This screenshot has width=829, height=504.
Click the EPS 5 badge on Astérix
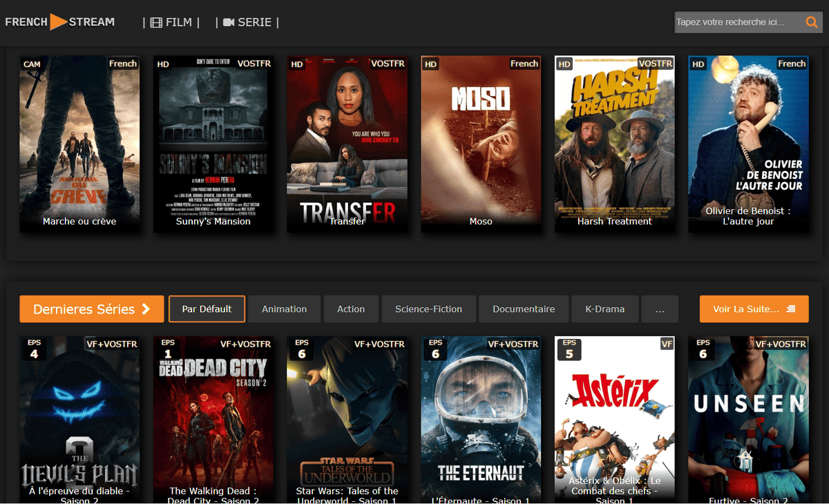coord(569,349)
